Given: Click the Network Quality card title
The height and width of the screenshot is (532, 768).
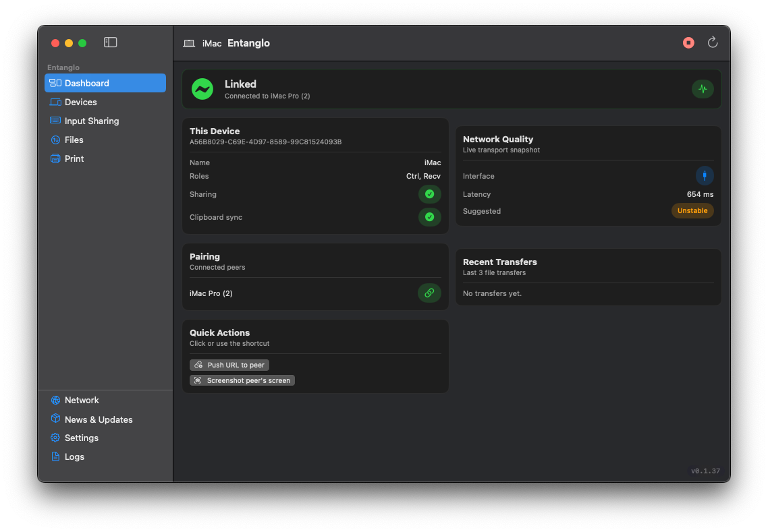Looking at the screenshot, I should pos(497,140).
